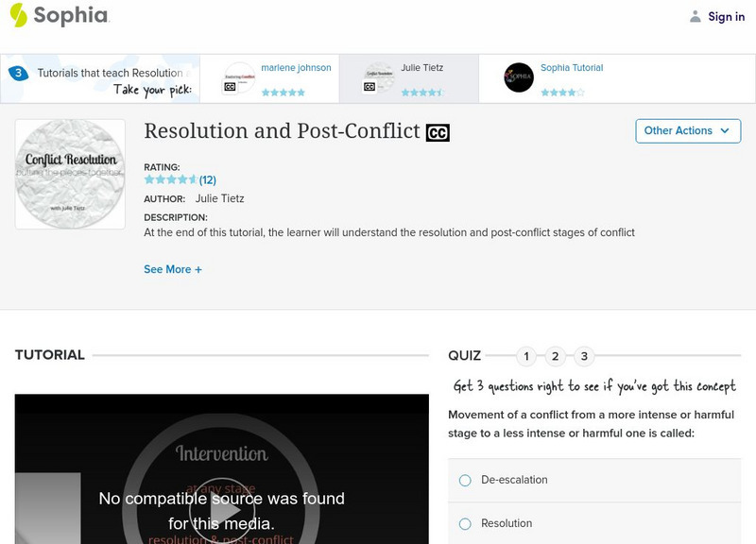Click the Sophia logo
This screenshot has width=756, height=544.
click(60, 15)
